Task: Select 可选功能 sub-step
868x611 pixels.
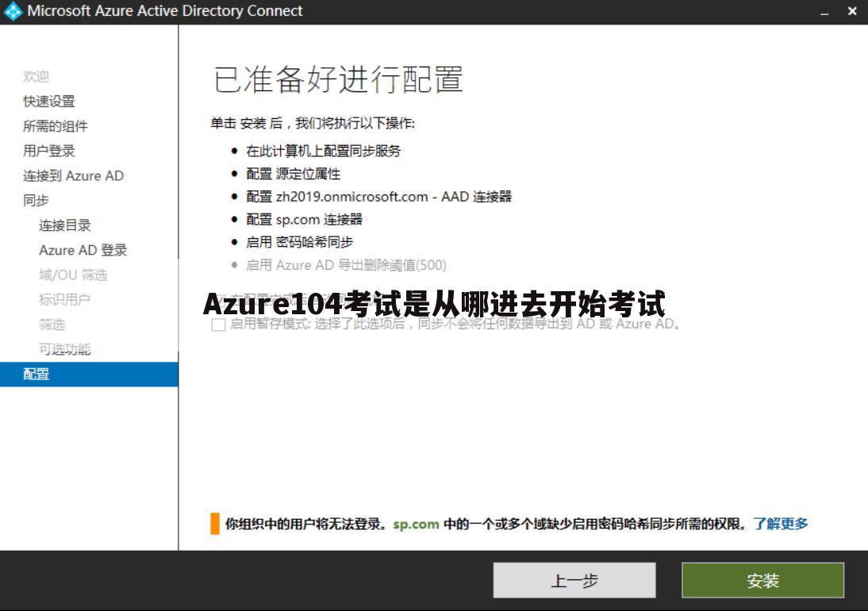Action: pyautogui.click(x=65, y=349)
